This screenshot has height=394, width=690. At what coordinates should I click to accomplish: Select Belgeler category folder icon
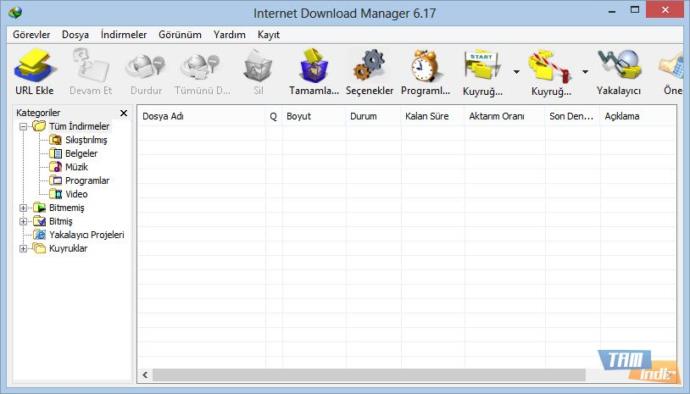55,154
